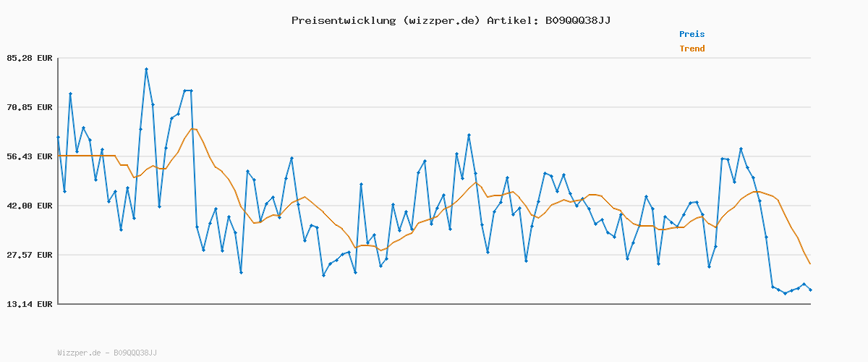This screenshot has width=868, height=362.
Task: Click the flat start of the orange trend line
Action: [85, 156]
